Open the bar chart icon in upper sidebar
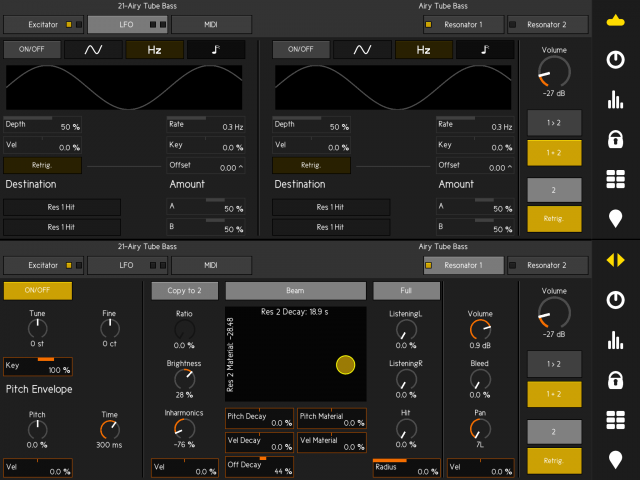The image size is (640, 480). pos(617,99)
